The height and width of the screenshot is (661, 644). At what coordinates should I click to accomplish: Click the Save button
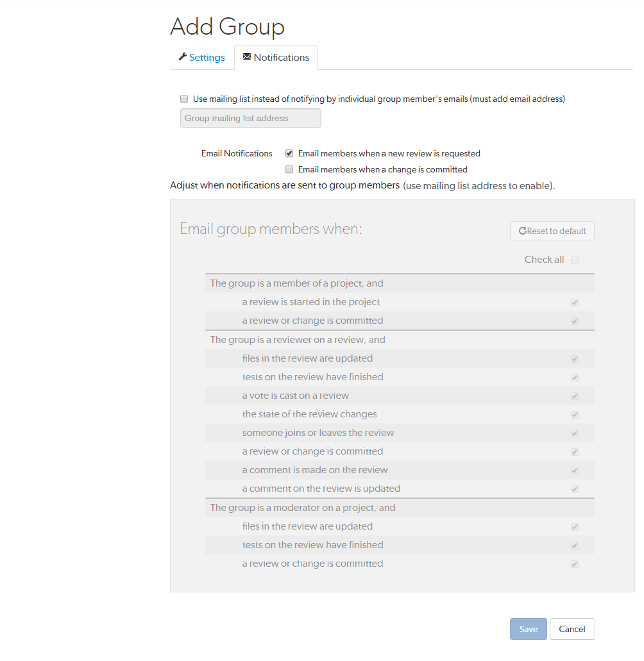pyautogui.click(x=528, y=629)
